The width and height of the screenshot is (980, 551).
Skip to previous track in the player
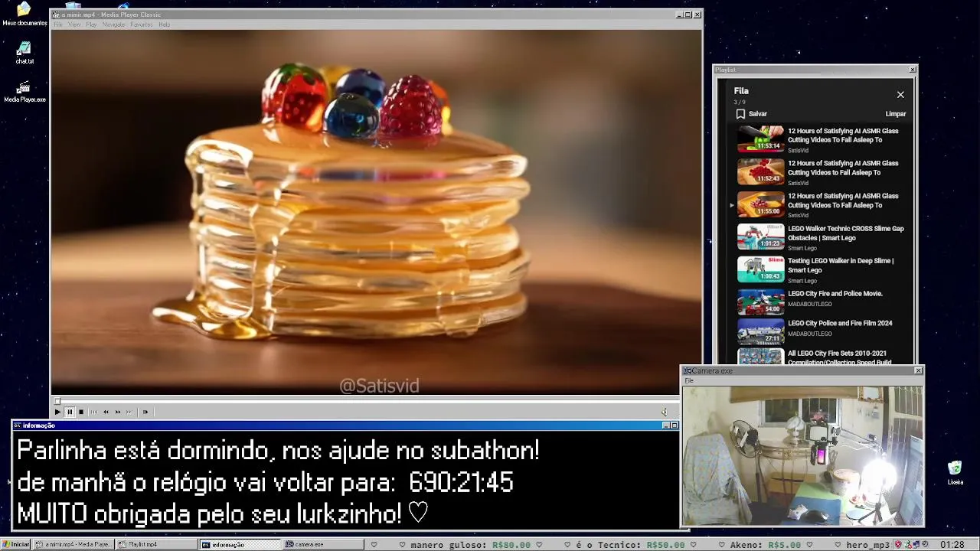coord(94,412)
